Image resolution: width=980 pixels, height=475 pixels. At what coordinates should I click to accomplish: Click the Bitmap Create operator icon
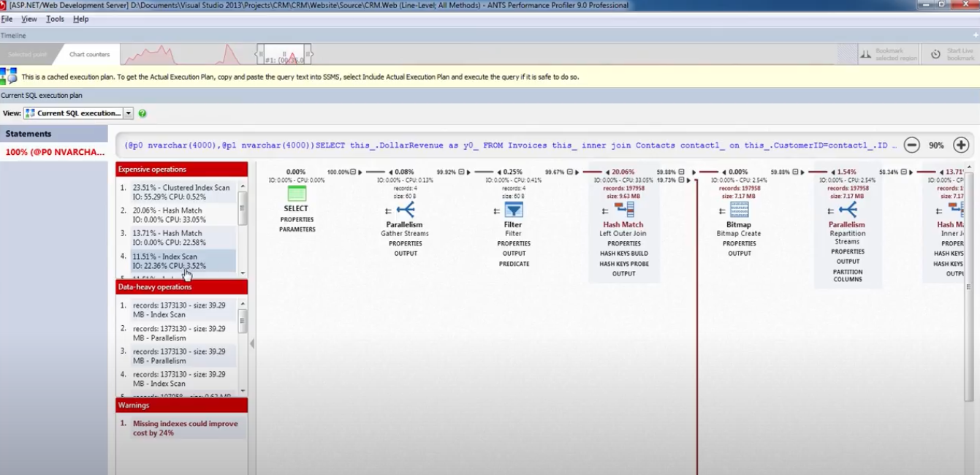click(x=739, y=210)
